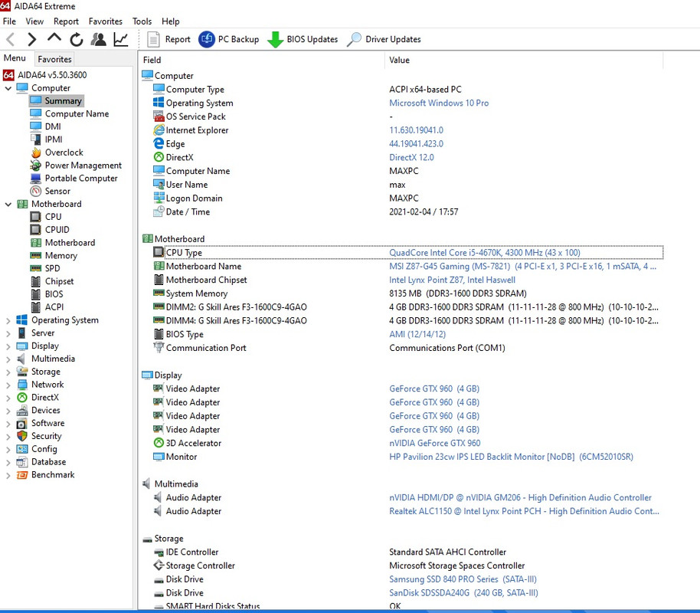Screen dimensions: 700x613
Task: Click the Report toolbar button
Action: (168, 39)
